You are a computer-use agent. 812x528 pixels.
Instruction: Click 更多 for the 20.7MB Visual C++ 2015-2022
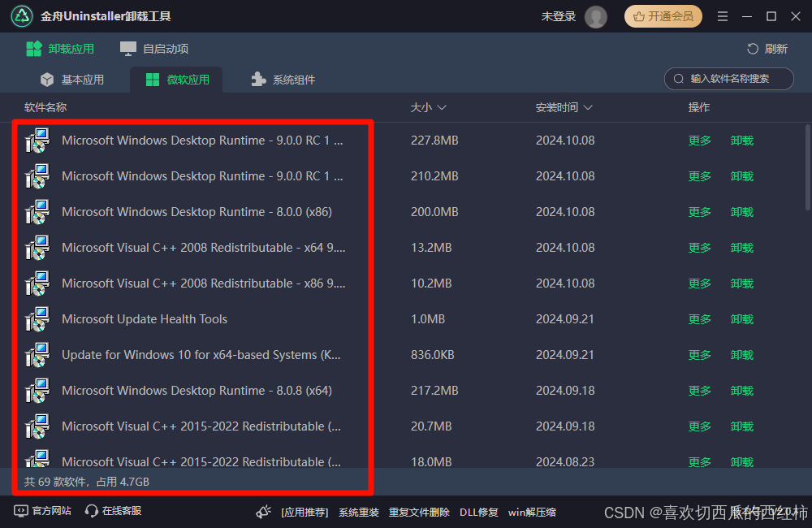(700, 426)
